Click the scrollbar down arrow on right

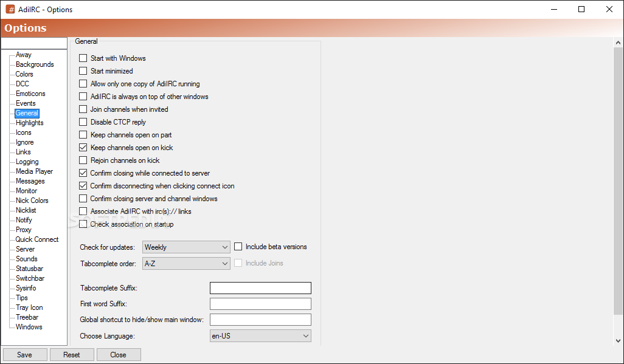pyautogui.click(x=618, y=340)
